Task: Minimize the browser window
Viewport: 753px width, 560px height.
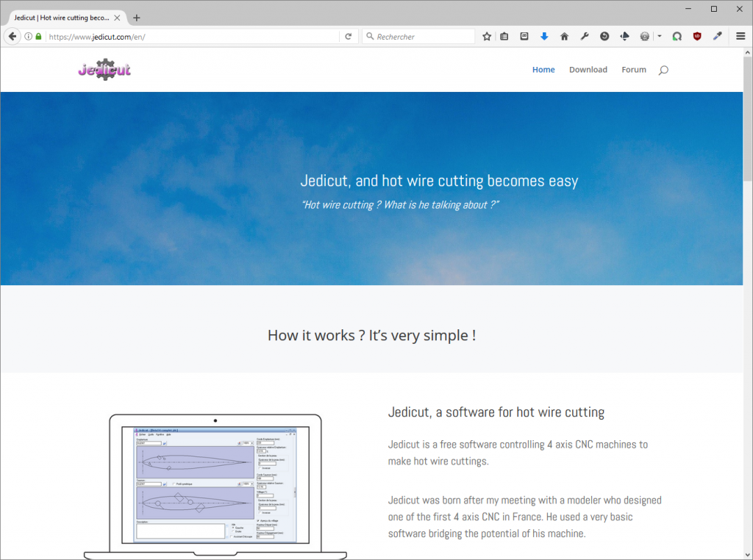Action: 688,9
